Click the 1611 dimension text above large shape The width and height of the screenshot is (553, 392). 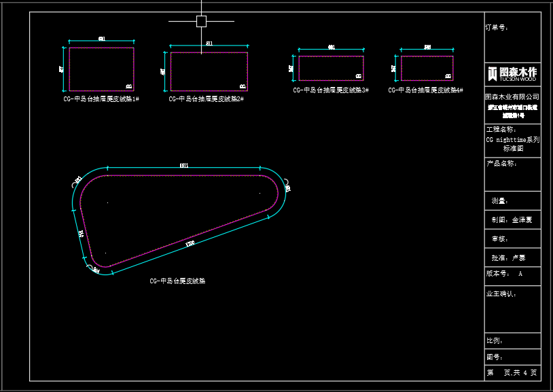coord(184,165)
